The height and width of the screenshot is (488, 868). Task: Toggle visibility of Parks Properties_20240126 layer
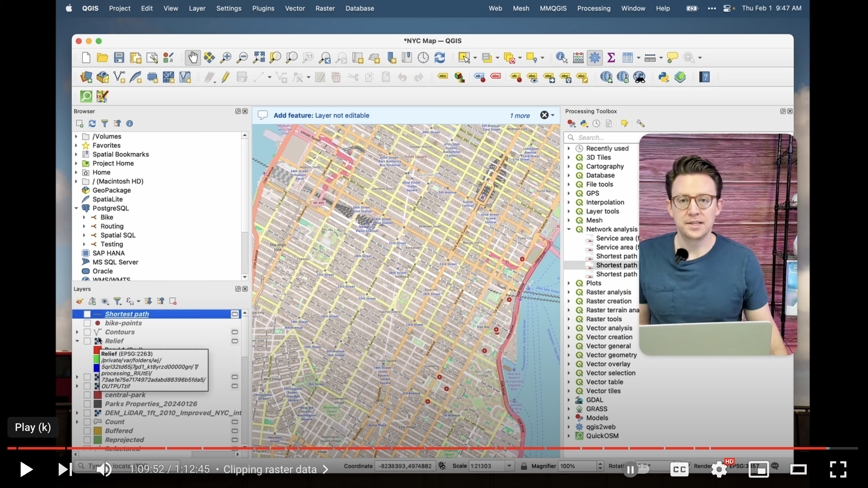tap(87, 404)
